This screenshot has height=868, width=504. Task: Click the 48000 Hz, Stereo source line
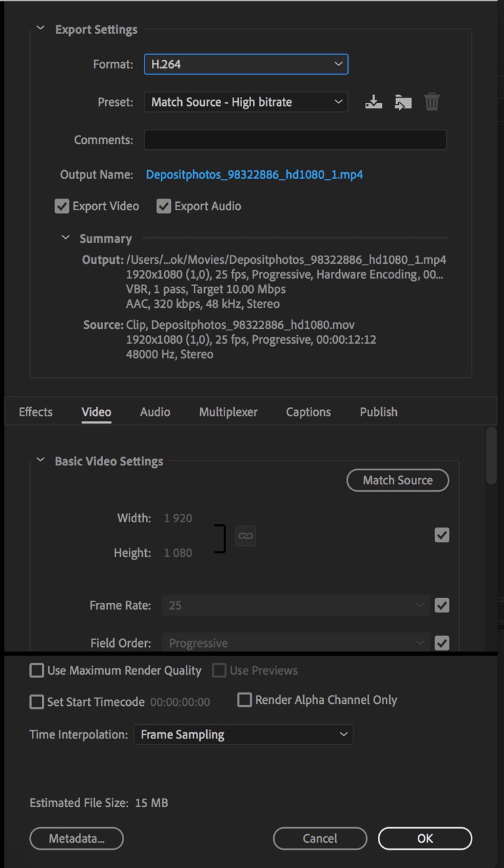tap(170, 354)
